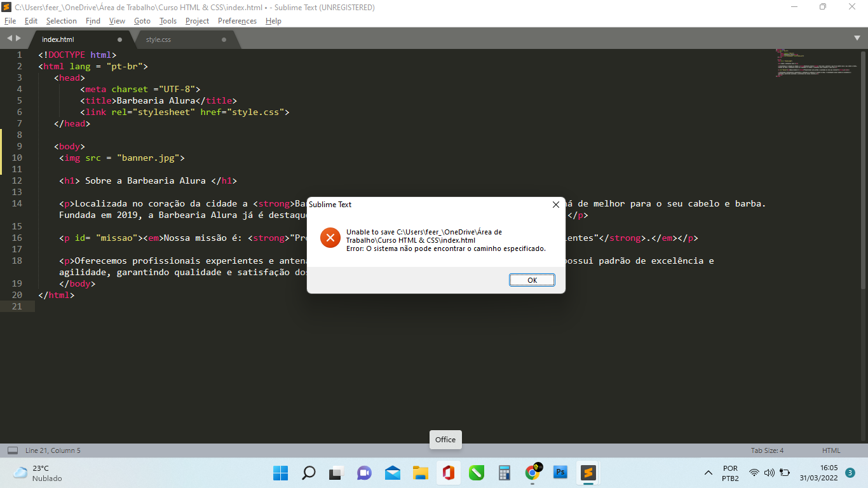The height and width of the screenshot is (488, 868).
Task: Open File Explorer on taskbar
Action: click(x=420, y=473)
